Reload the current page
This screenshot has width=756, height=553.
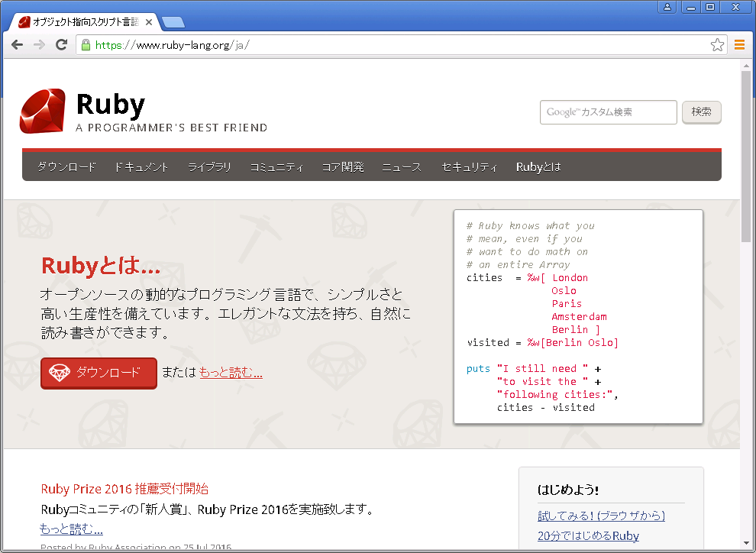[61, 45]
